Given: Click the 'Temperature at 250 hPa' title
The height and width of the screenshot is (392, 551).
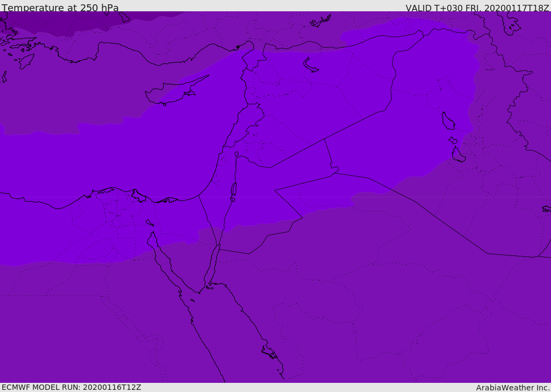Looking at the screenshot, I should coord(60,8).
